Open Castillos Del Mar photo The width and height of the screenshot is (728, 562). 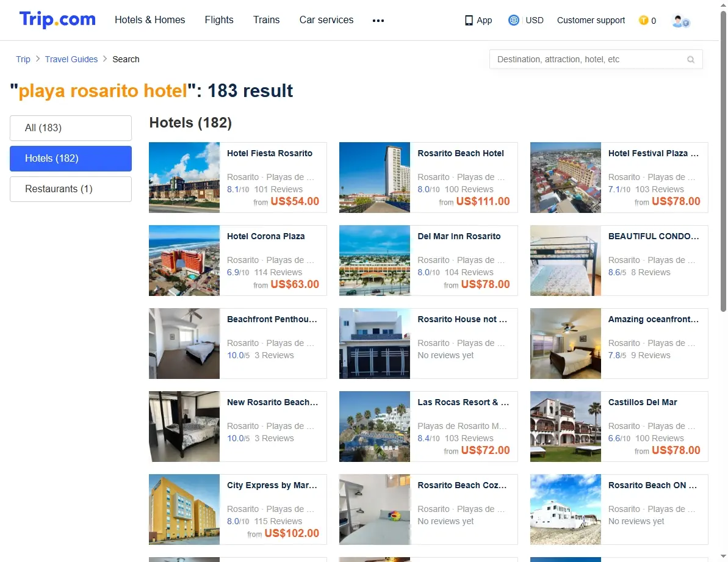click(x=566, y=427)
